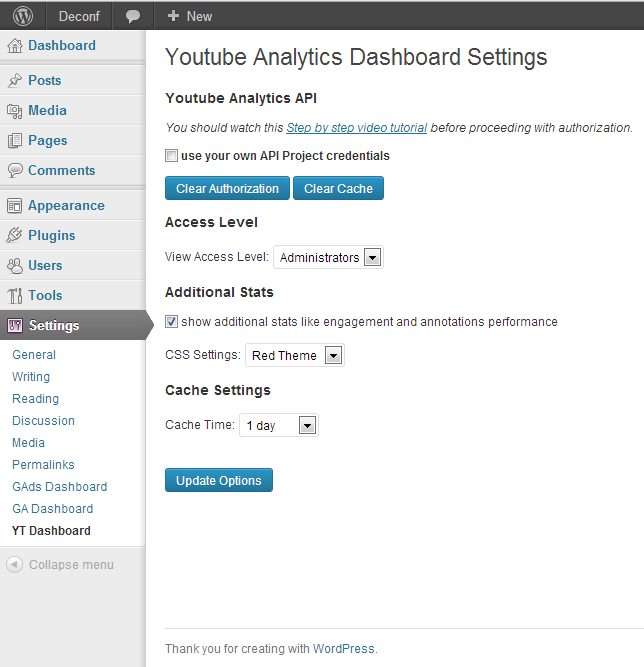This screenshot has width=644, height=667.
Task: Select YT Dashboard submenu item
Action: pyautogui.click(x=51, y=531)
